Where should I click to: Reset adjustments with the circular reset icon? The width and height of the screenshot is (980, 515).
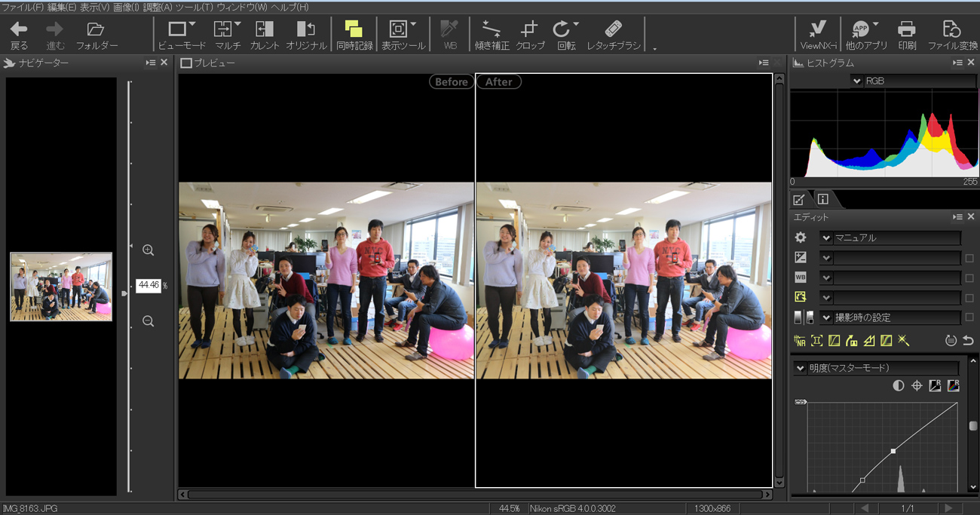(951, 341)
